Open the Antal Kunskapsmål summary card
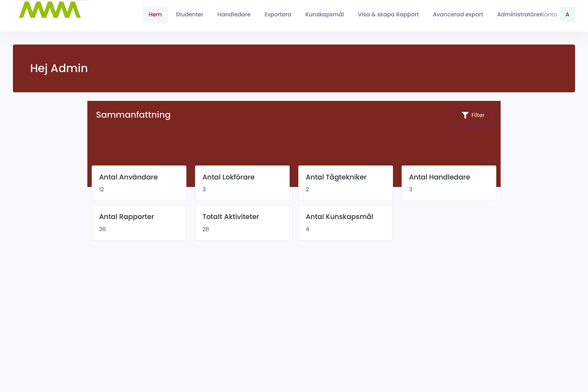The image size is (588, 392). 345,223
